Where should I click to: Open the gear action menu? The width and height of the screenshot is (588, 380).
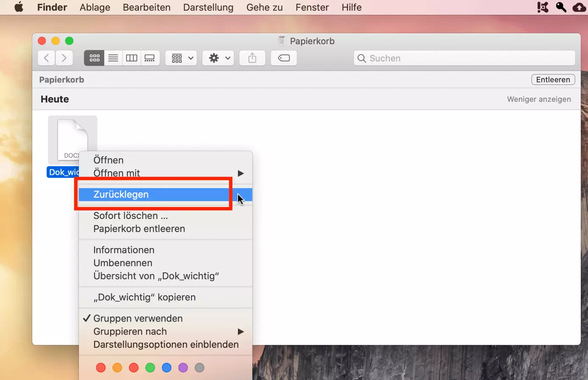(218, 58)
